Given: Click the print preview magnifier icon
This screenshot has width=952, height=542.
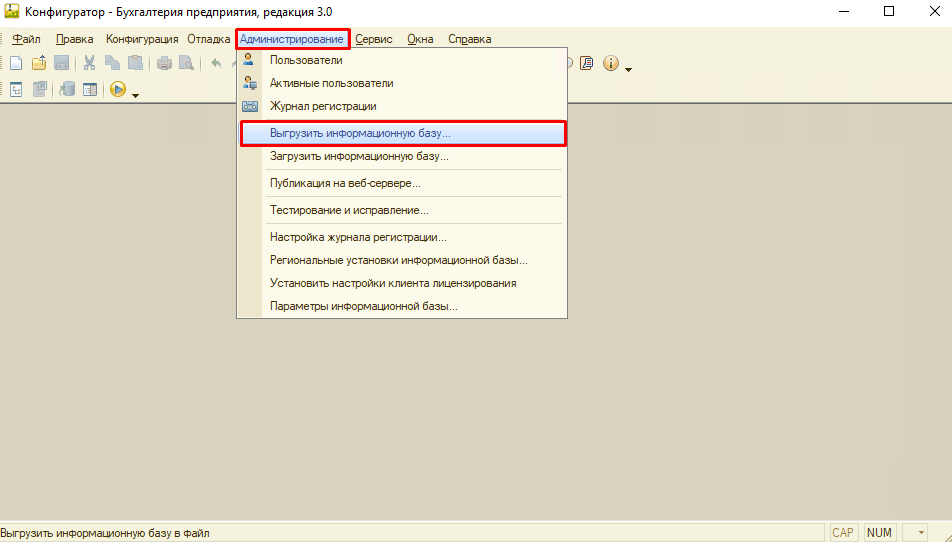Looking at the screenshot, I should (186, 63).
